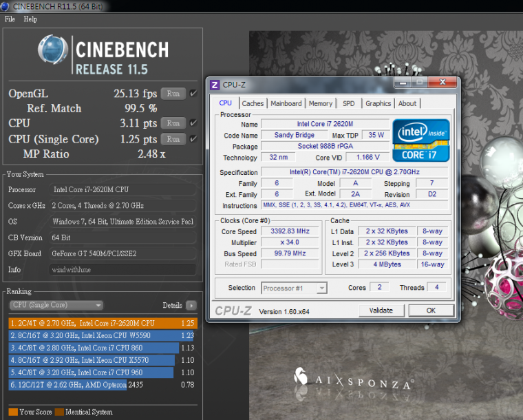Uncheck the CPU test checkbox
Viewport: 523px width, 420px height.
(194, 123)
